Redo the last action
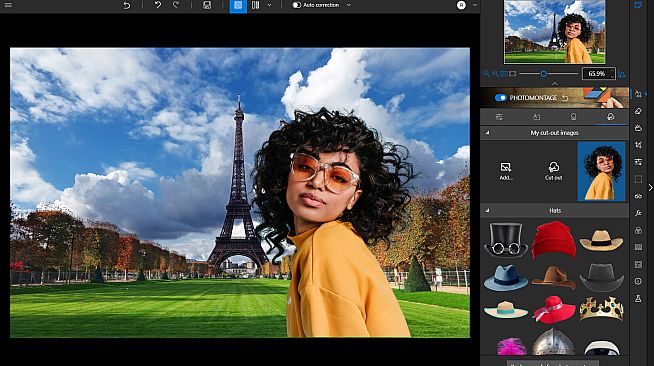This screenshot has width=654, height=366. click(176, 5)
